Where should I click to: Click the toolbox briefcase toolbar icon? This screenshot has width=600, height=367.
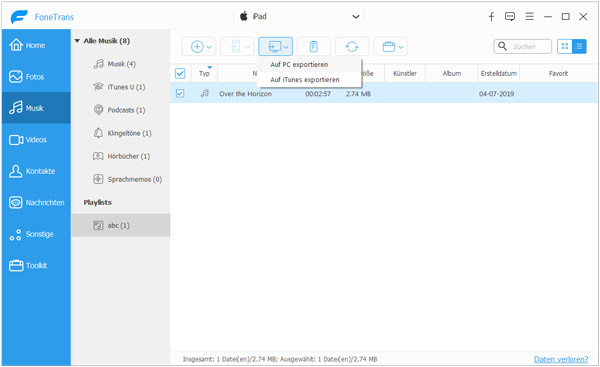(389, 47)
